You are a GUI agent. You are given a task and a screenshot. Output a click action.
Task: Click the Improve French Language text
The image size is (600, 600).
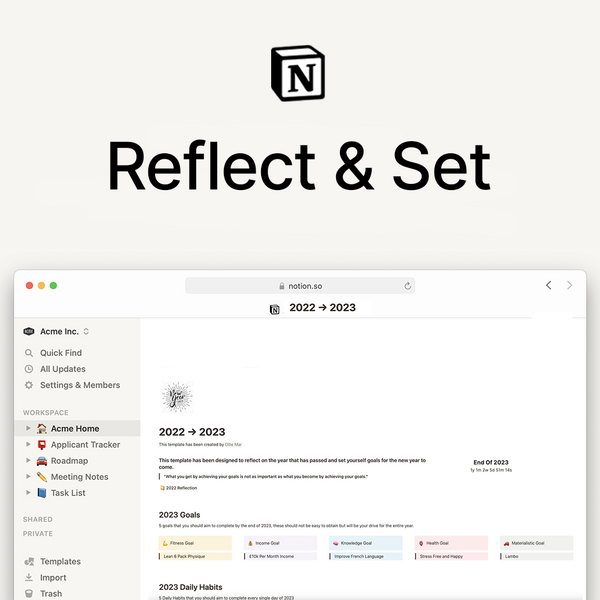pos(359,556)
